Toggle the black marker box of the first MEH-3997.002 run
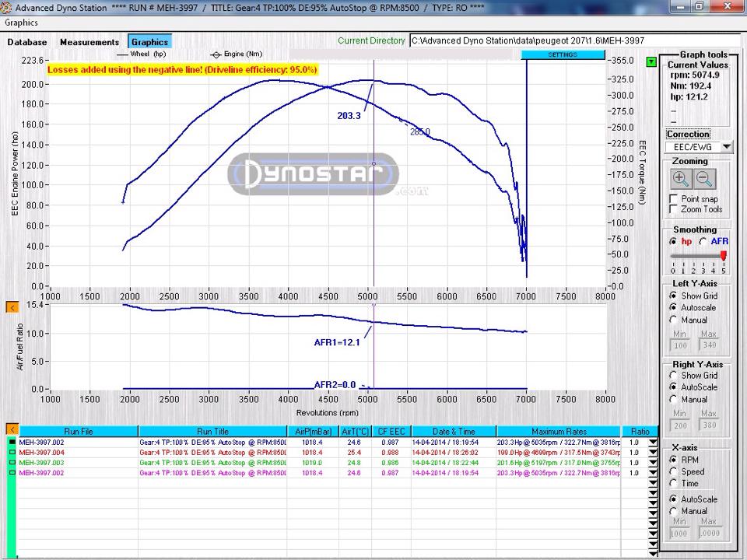747x560 pixels. click(x=12, y=443)
